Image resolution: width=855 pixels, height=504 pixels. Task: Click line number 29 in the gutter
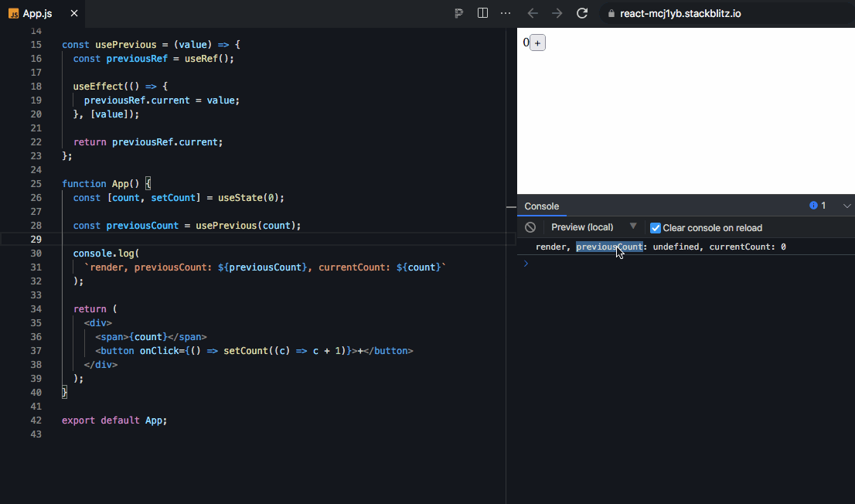(36, 239)
